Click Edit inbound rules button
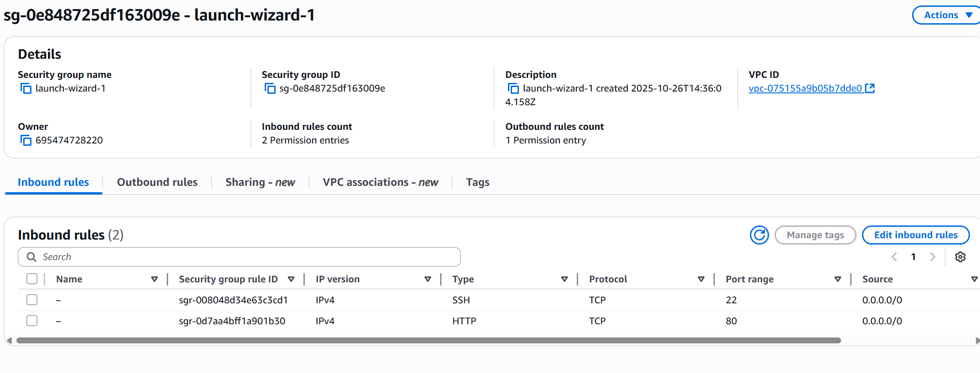Viewport: 980px width, 373px height. [x=915, y=235]
